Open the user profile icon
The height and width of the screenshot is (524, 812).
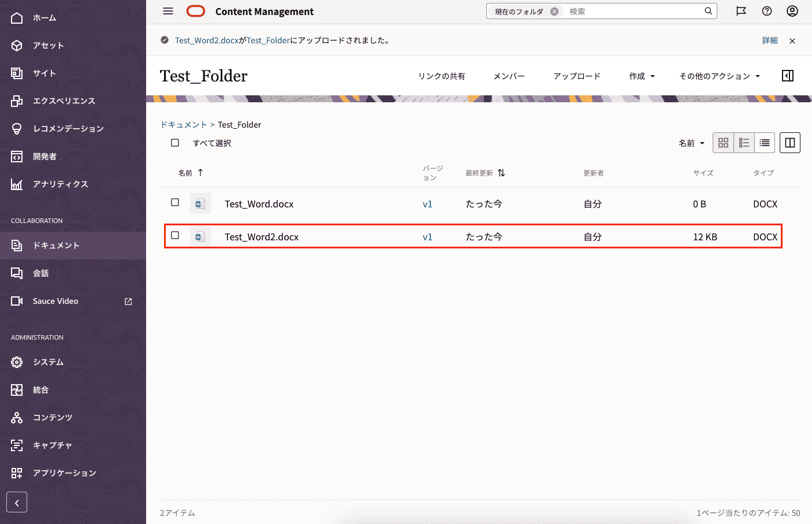(x=792, y=11)
